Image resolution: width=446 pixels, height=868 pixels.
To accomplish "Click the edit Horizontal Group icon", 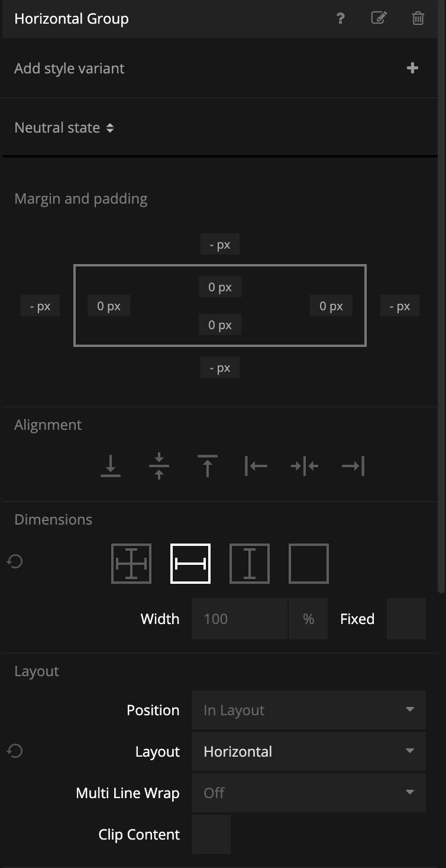I will [379, 18].
